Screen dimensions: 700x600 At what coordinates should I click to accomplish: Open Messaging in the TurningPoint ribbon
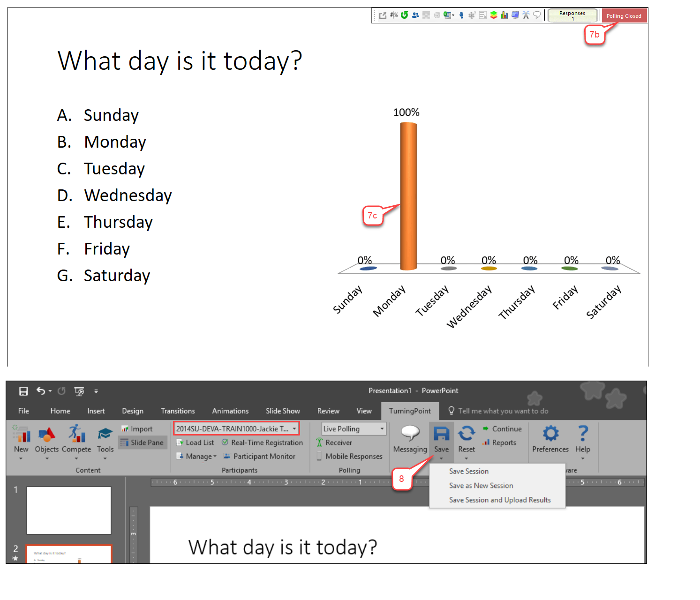click(x=409, y=438)
